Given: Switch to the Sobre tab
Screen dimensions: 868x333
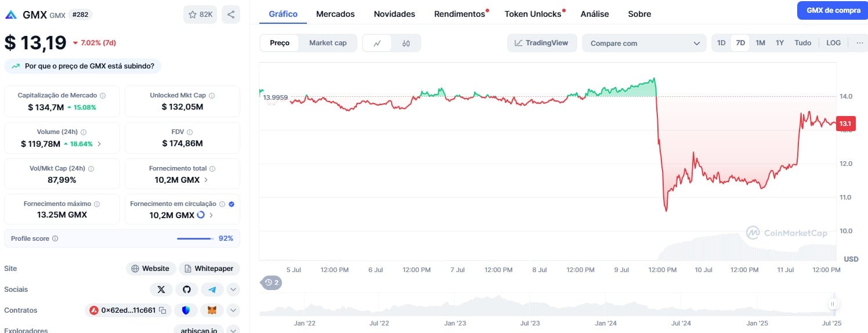Looking at the screenshot, I should [639, 14].
